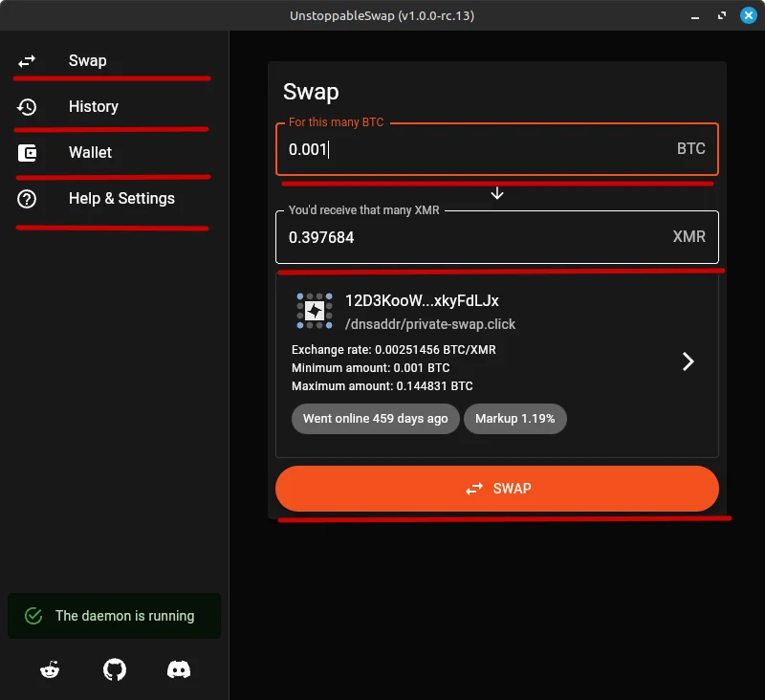
Task: Close the UnstoppableSwap window
Action: (x=748, y=15)
